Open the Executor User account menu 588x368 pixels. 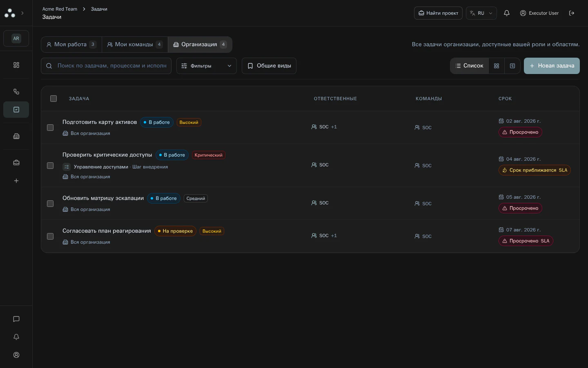coord(539,13)
